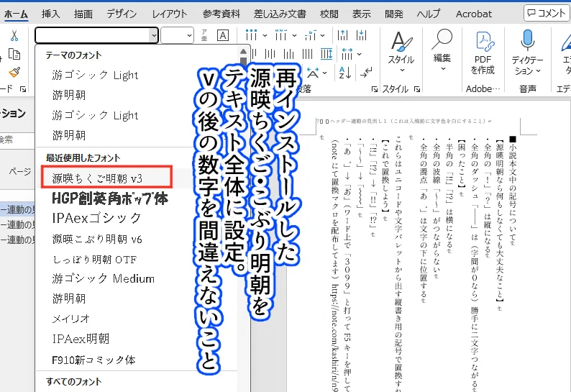The height and width of the screenshot is (392, 571).
Task: Select font HGP創英角ポップ体
Action: pos(110,199)
